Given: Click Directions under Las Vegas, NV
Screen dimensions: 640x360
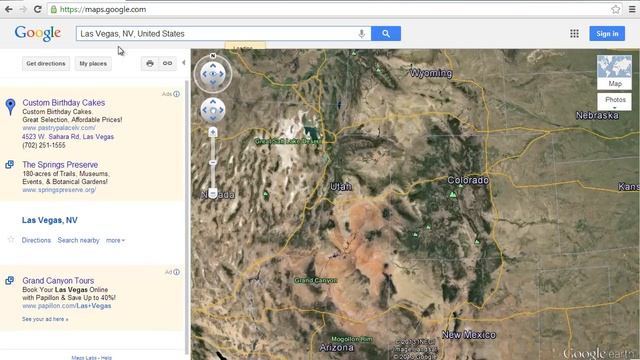Looking at the screenshot, I should tap(36, 240).
